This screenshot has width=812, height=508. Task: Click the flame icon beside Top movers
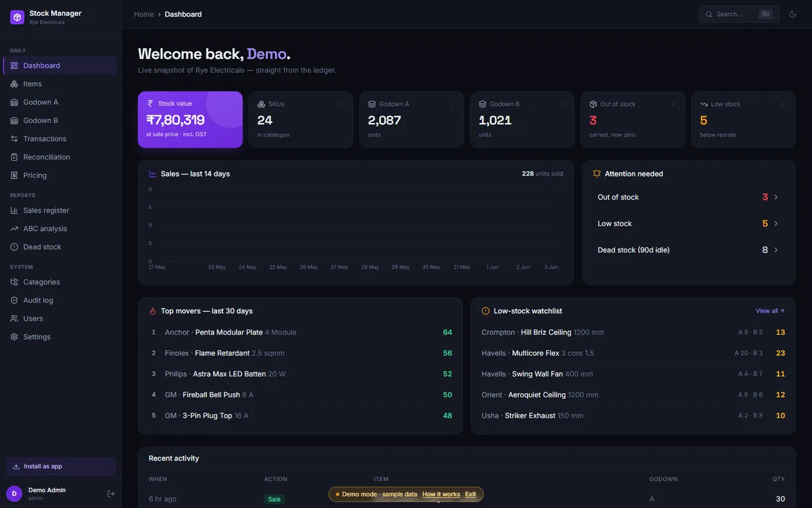tap(152, 311)
